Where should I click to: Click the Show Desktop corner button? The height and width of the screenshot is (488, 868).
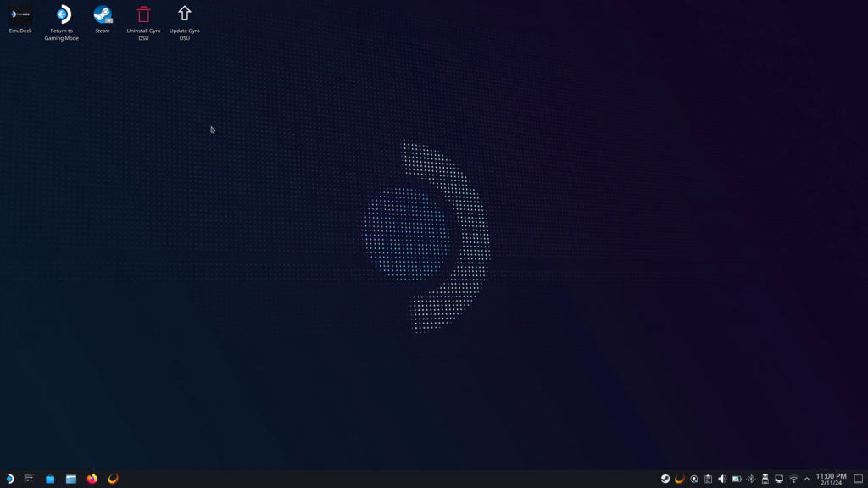click(858, 479)
